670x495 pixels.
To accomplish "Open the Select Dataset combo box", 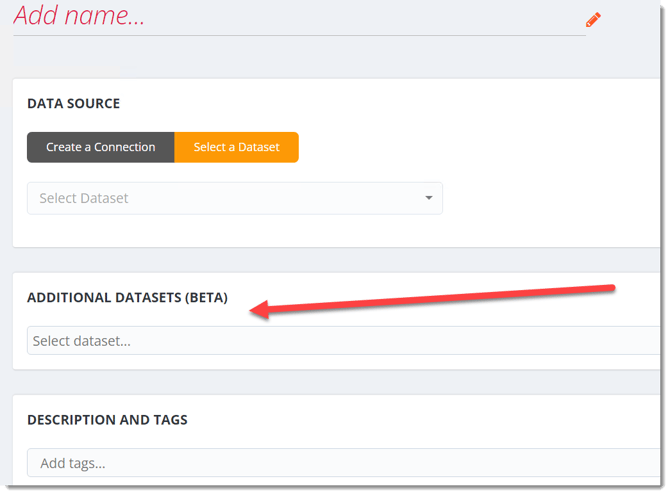I will (234, 198).
